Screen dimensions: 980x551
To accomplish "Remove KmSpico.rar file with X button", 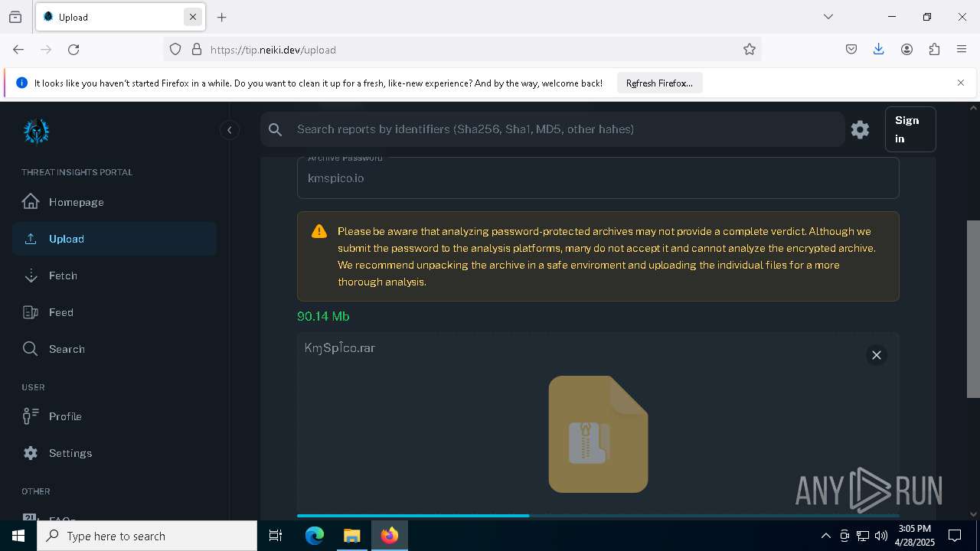I will click(877, 355).
